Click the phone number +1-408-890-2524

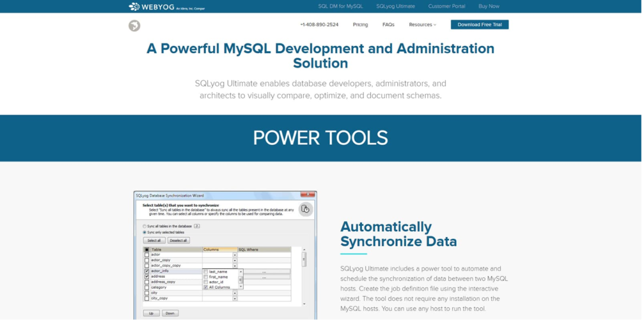(320, 24)
